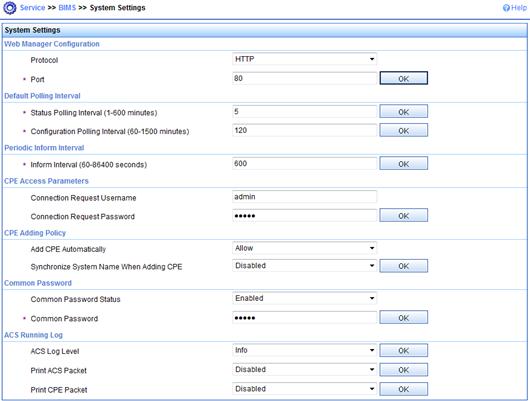Viewport: 530px width, 401px height.
Task: Expand the Common Password Status dropdown
Action: click(304, 298)
